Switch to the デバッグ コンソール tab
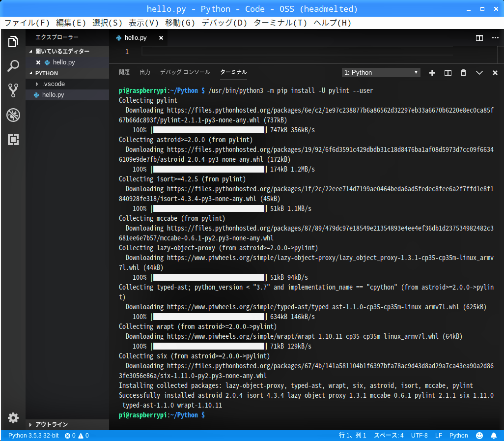The image size is (504, 441). [x=185, y=72]
